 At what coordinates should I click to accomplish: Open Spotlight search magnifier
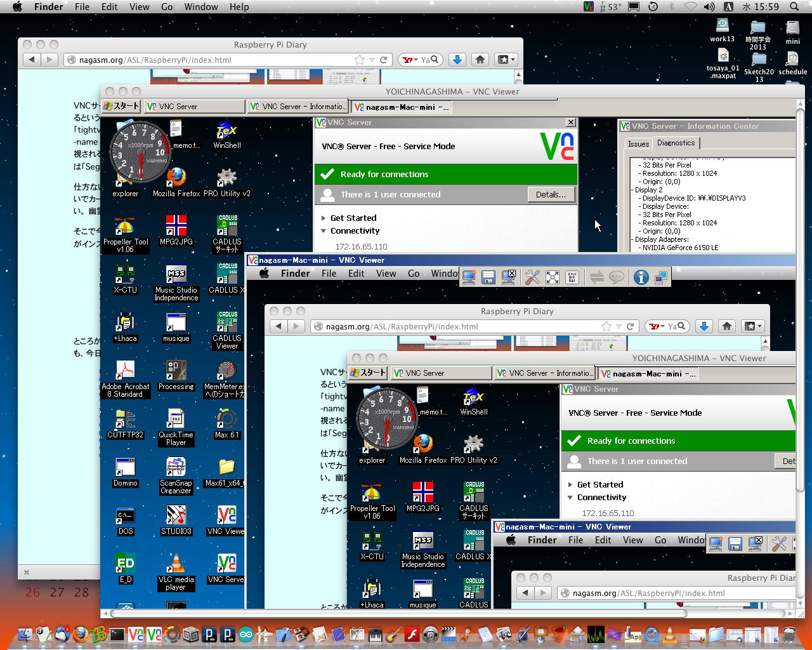pos(794,7)
